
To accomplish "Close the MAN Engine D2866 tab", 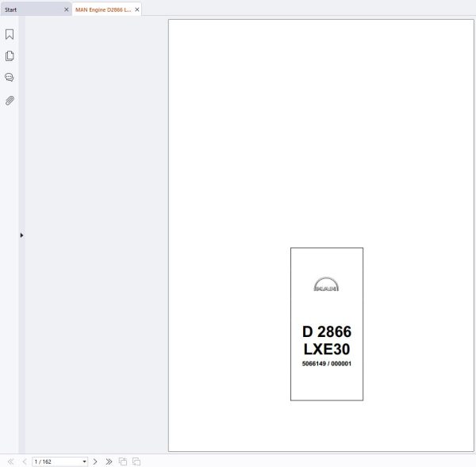I will pos(137,10).
